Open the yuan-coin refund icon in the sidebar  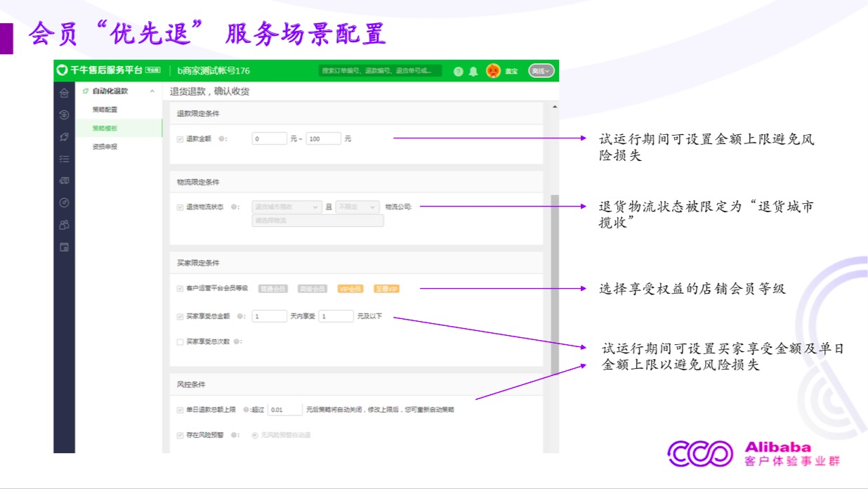click(x=64, y=115)
